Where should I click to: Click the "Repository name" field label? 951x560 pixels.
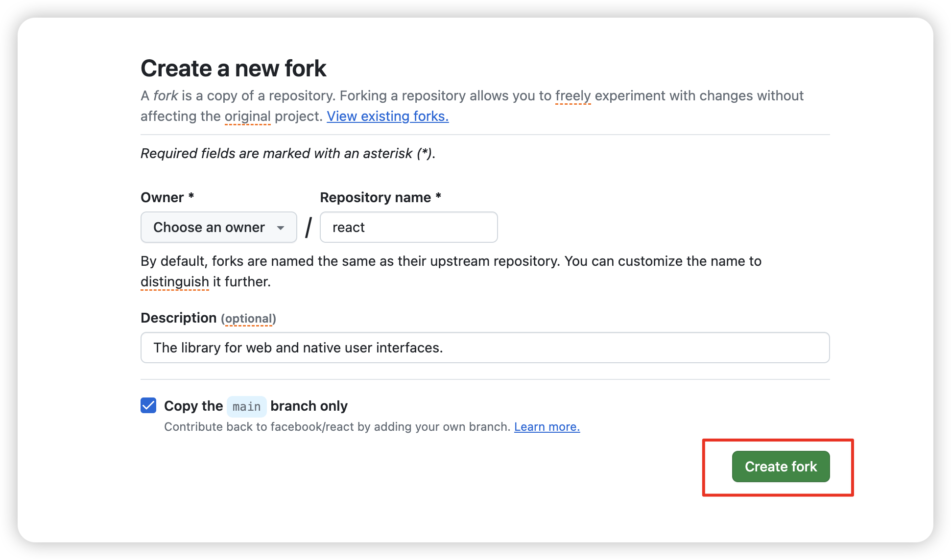coord(375,197)
